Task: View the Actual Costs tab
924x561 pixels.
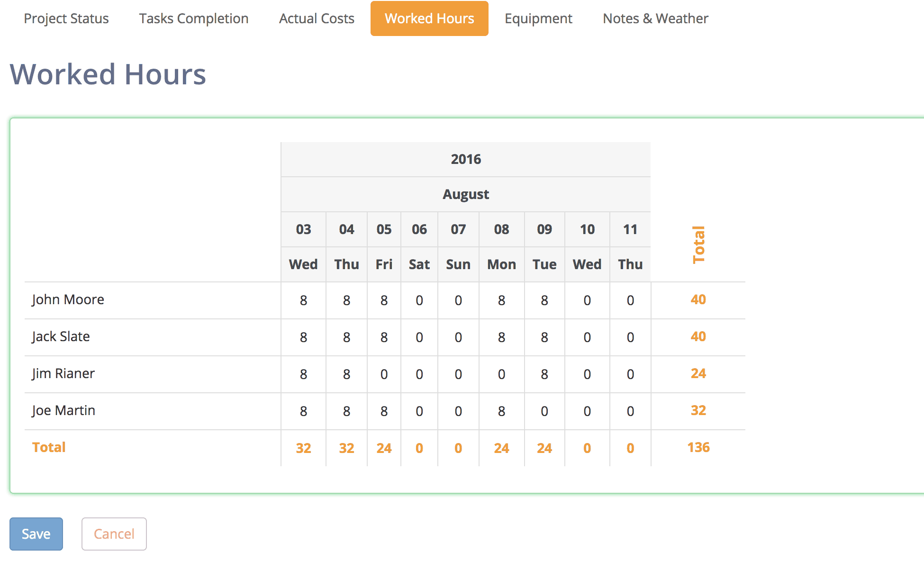Action: click(x=316, y=18)
